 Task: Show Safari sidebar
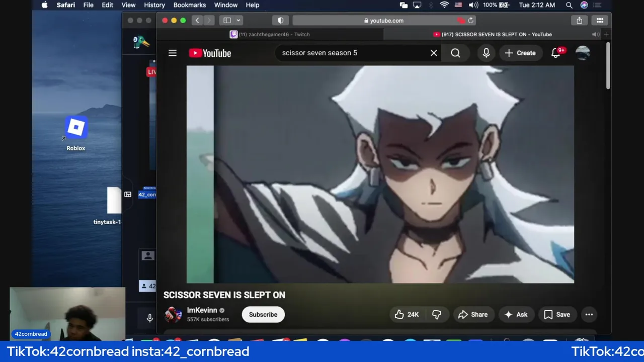tap(227, 21)
